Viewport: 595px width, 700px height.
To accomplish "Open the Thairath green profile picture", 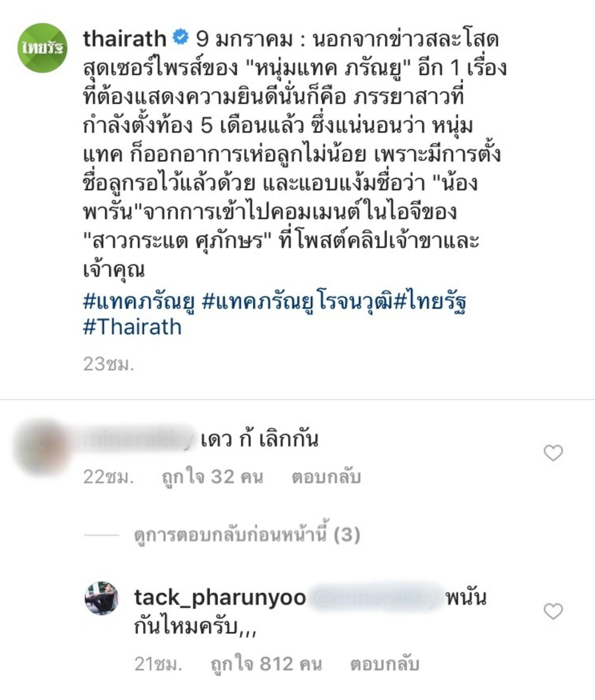I will click(x=42, y=48).
